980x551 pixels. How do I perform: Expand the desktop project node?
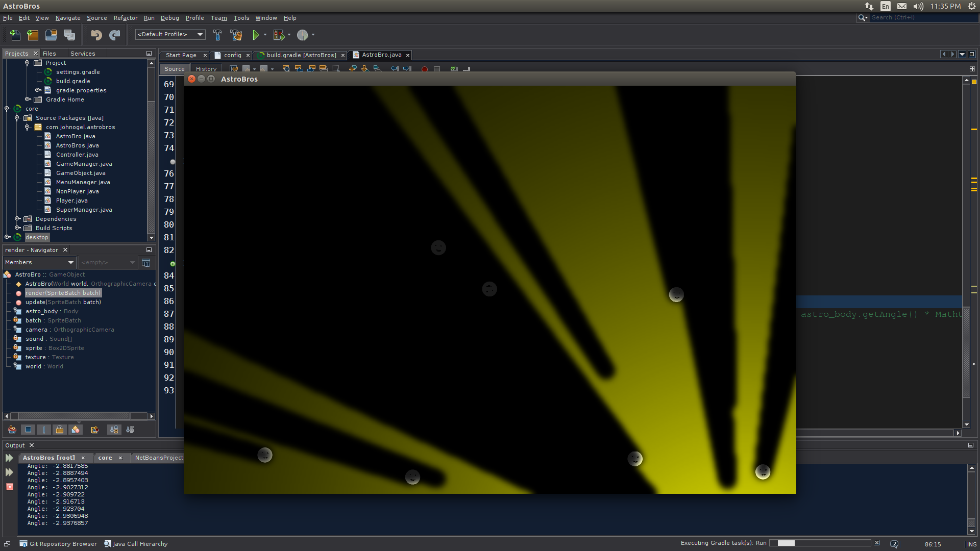[7, 237]
